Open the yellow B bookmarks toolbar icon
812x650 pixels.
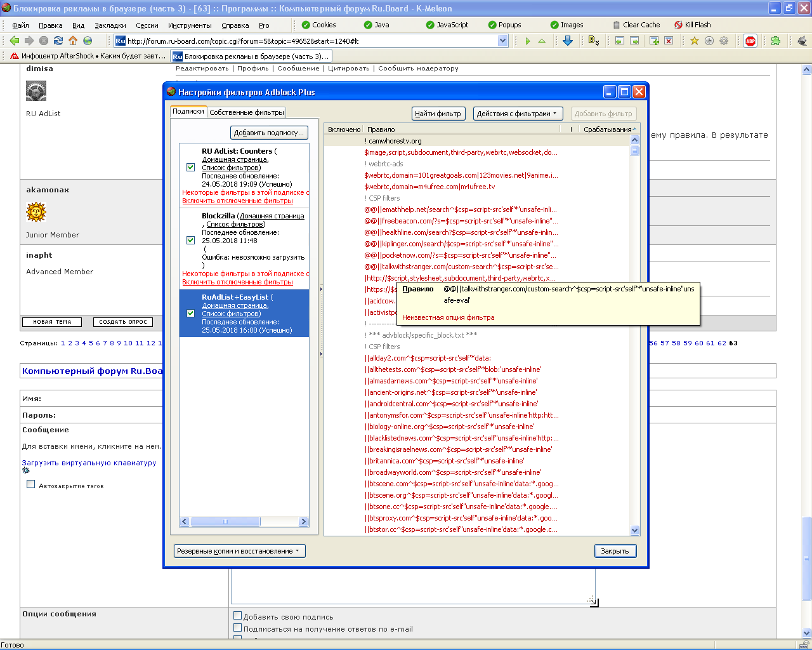click(593, 41)
